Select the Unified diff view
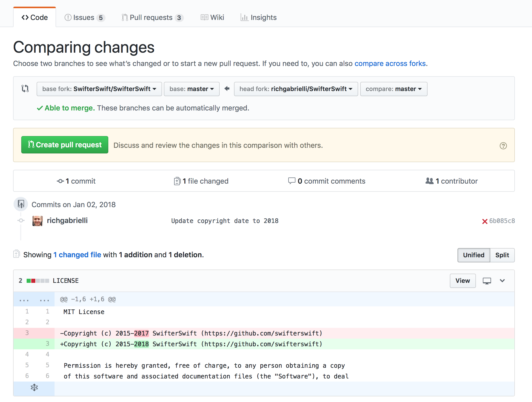Screen dimensions: 532x402 coord(474,255)
